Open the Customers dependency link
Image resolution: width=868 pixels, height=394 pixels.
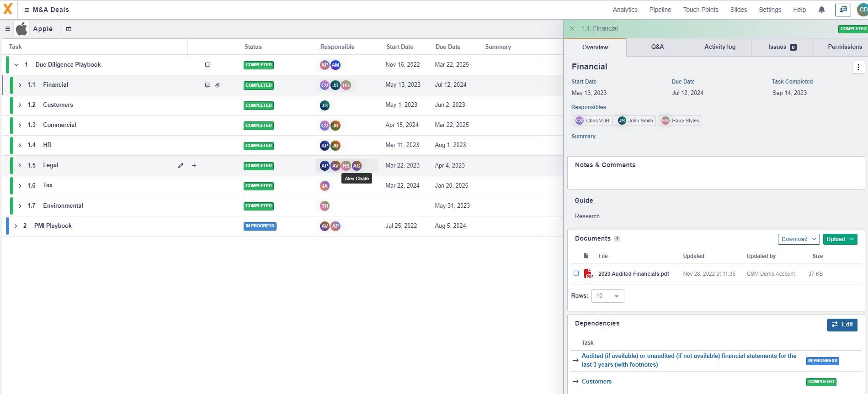pos(596,382)
